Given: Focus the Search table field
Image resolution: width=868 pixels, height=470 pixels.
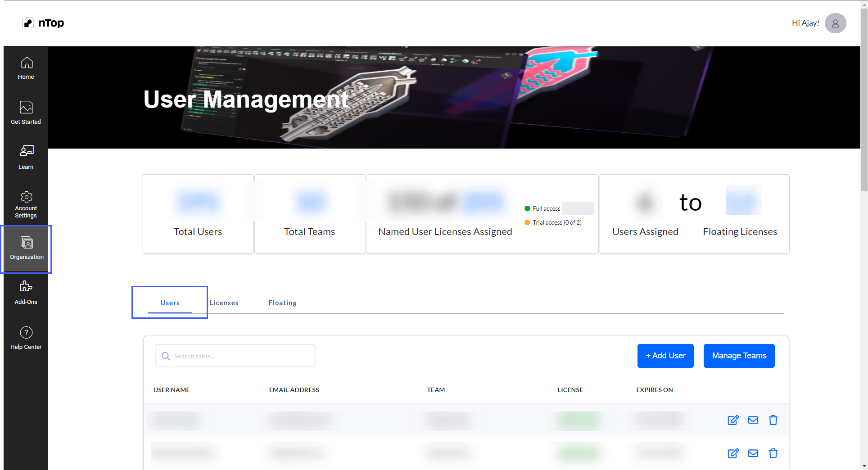Looking at the screenshot, I should [x=235, y=356].
